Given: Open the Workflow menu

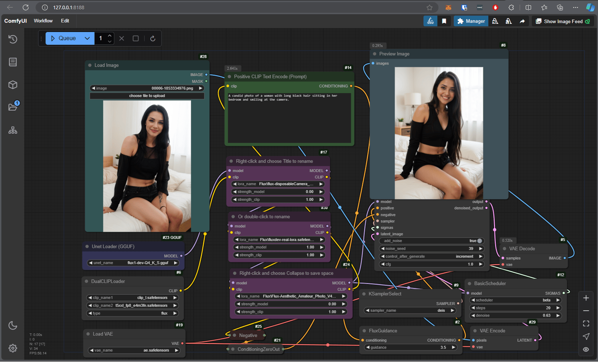Looking at the screenshot, I should (43, 21).
